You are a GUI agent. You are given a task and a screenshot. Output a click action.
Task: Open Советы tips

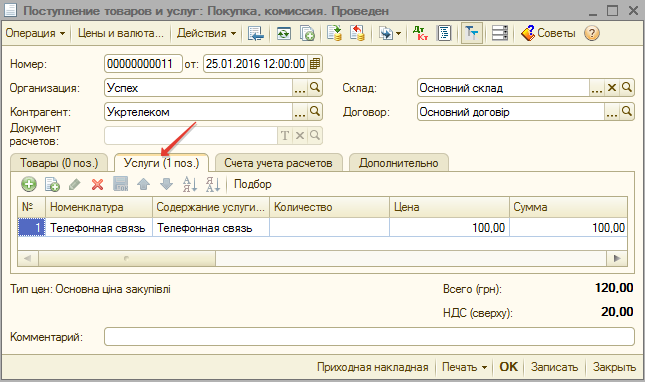coord(548,33)
